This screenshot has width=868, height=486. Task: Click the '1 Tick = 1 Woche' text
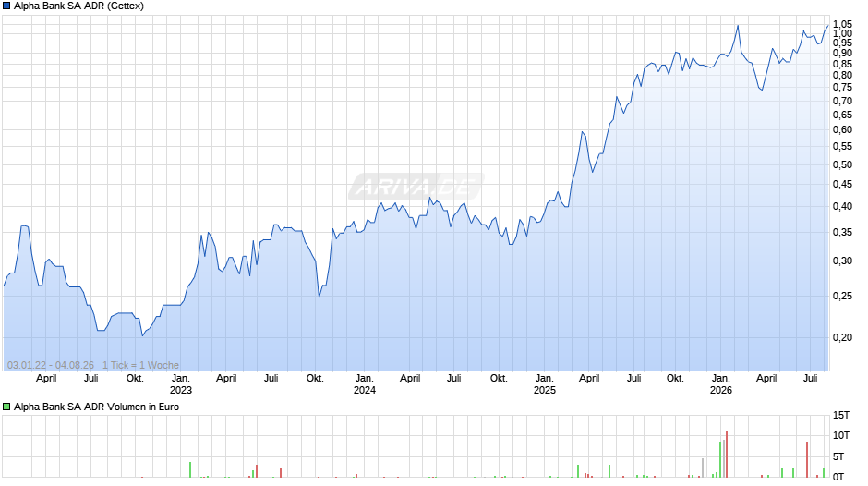point(140,365)
